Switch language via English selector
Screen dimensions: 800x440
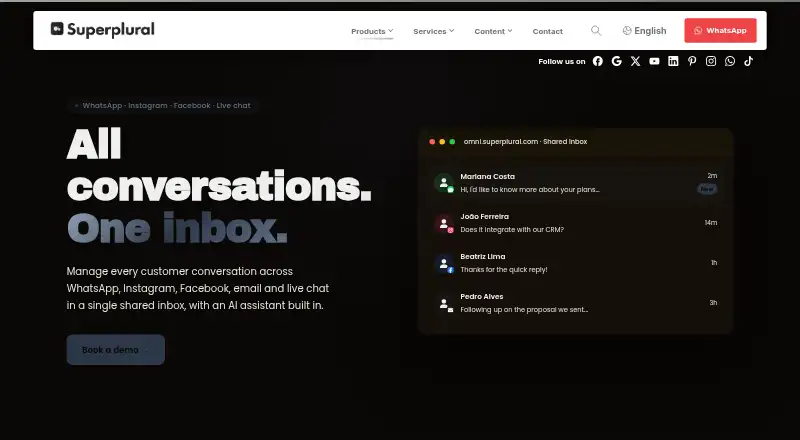pyautogui.click(x=644, y=31)
